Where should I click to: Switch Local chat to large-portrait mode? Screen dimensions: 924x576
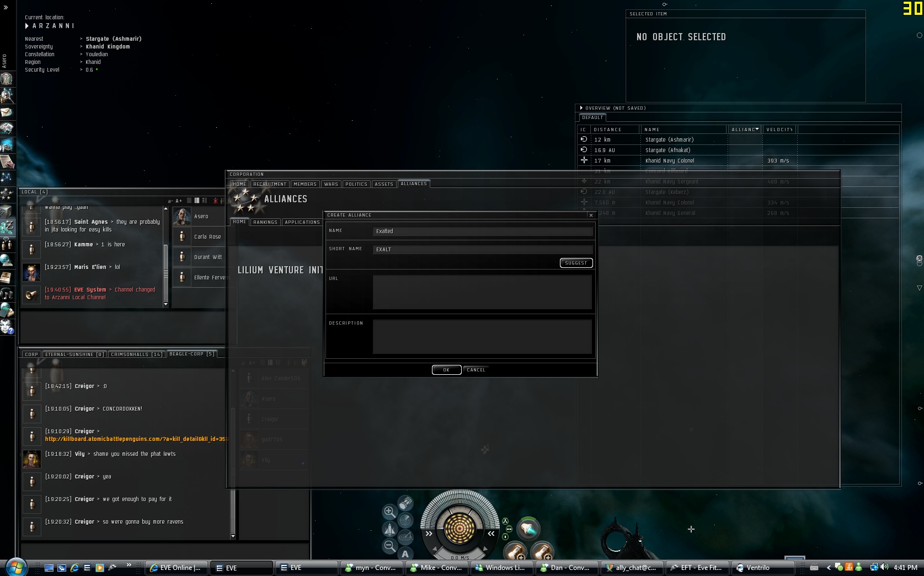(205, 201)
